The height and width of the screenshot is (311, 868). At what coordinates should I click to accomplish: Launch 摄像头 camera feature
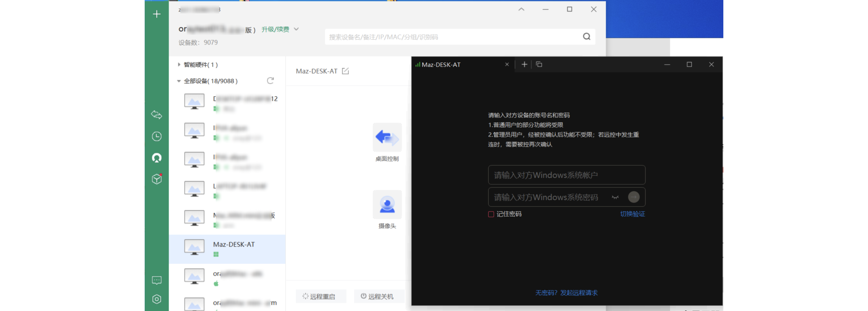pyautogui.click(x=387, y=210)
